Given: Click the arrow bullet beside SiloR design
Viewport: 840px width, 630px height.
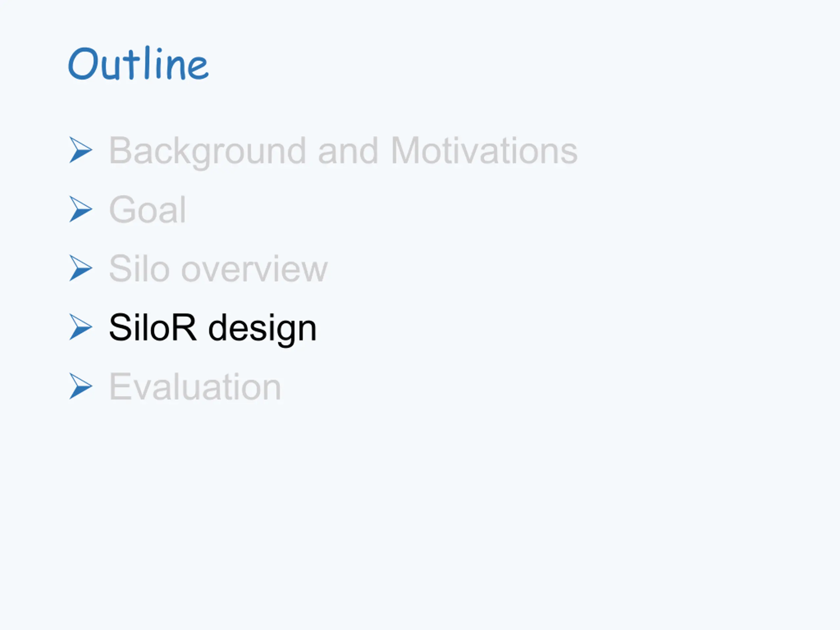Looking at the screenshot, I should [80, 327].
